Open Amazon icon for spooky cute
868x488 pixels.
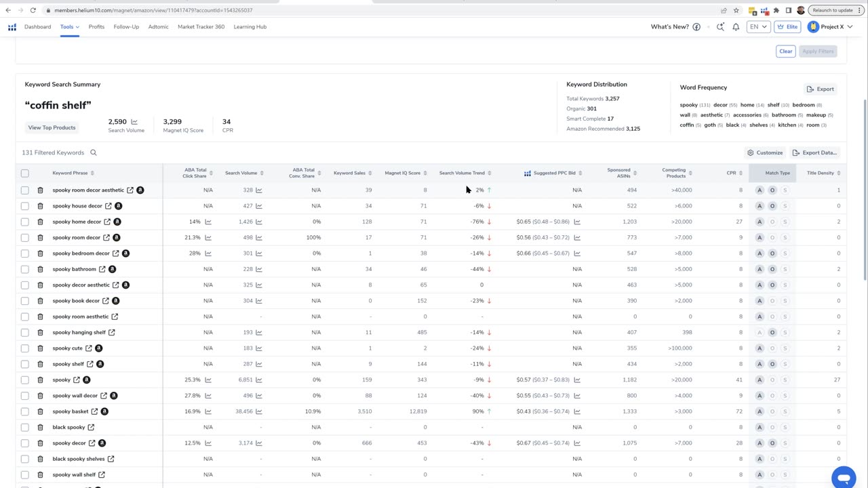pos(99,348)
